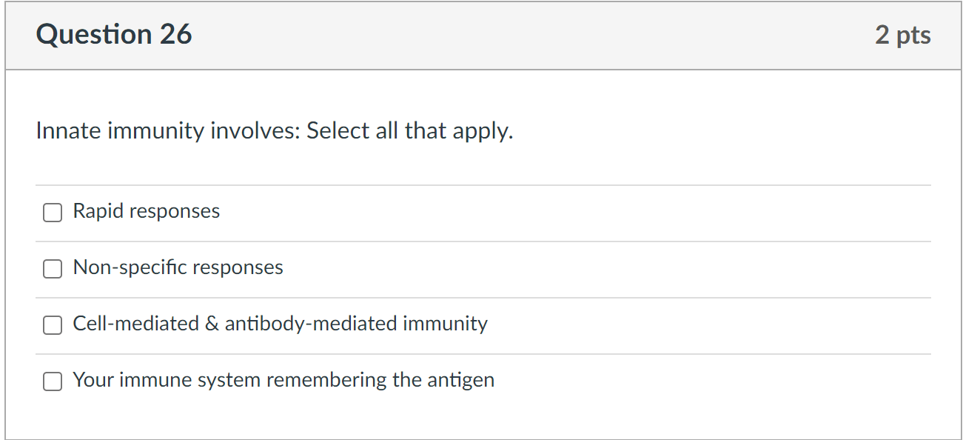Click the empty gray header bar between title and points
Screen dimensions: 980x440
518,35
